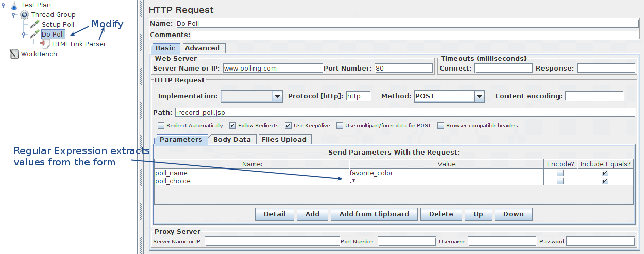This screenshot has height=254, width=644.
Task: Switch to the Files Upload tab
Action: 284,139
